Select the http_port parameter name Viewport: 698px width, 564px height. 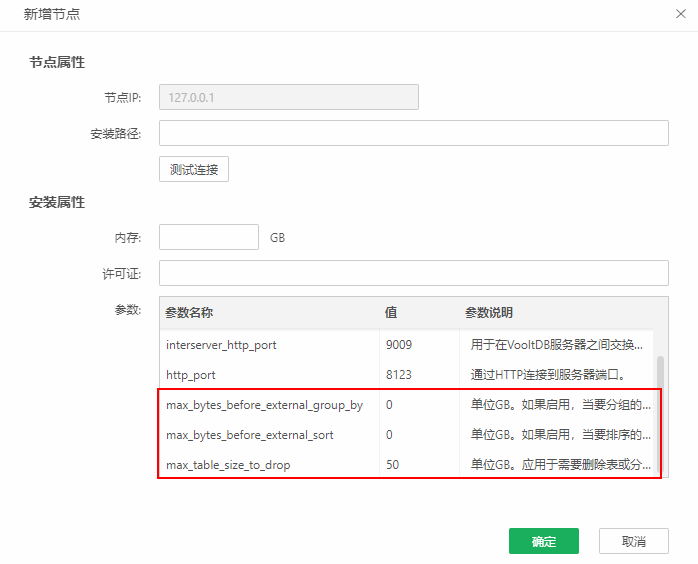(x=191, y=375)
